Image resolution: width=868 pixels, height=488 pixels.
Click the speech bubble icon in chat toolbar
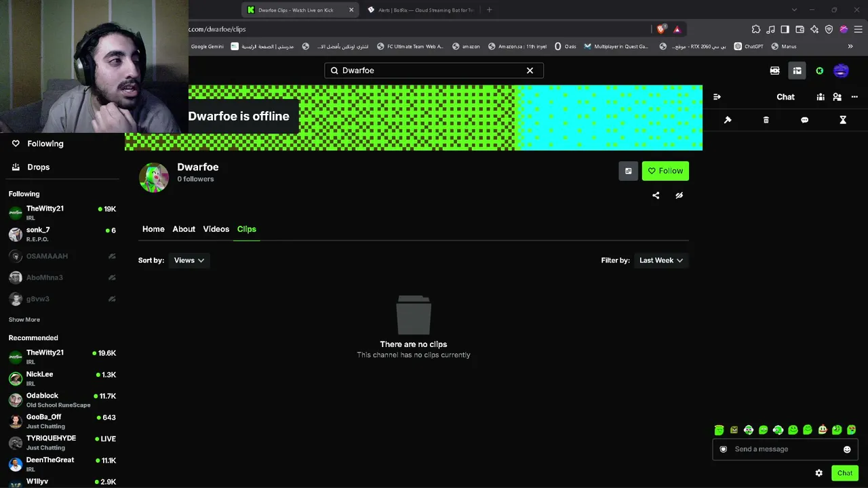[x=804, y=120]
